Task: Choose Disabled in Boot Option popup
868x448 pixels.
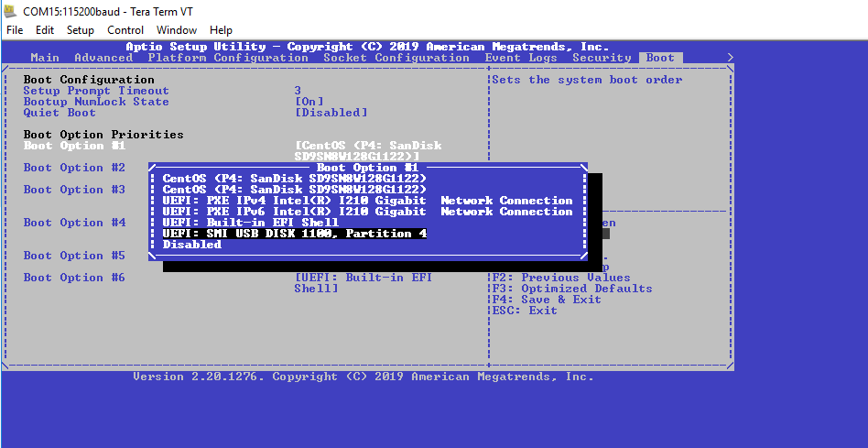Action: pos(192,245)
